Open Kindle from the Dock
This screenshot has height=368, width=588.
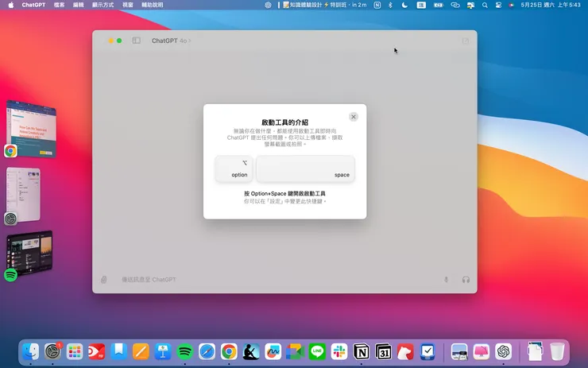pyautogui.click(x=251, y=351)
